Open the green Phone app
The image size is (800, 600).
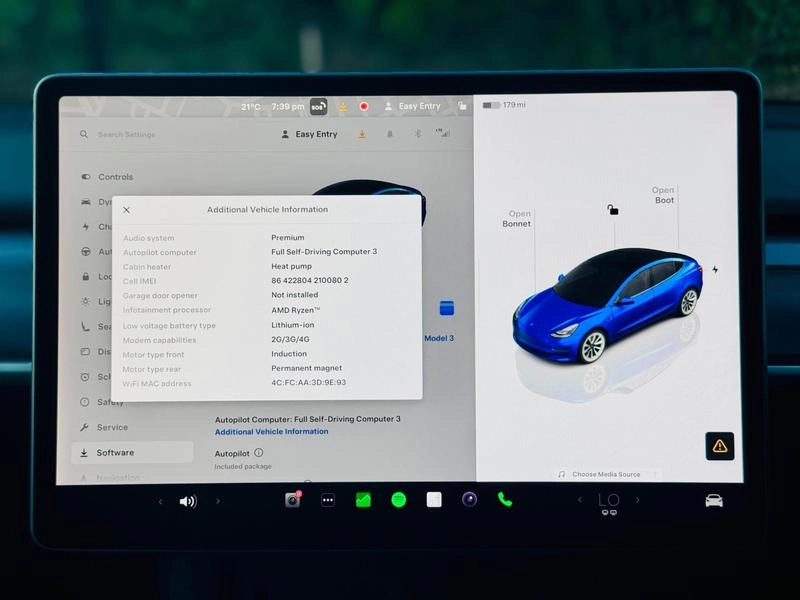[505, 499]
